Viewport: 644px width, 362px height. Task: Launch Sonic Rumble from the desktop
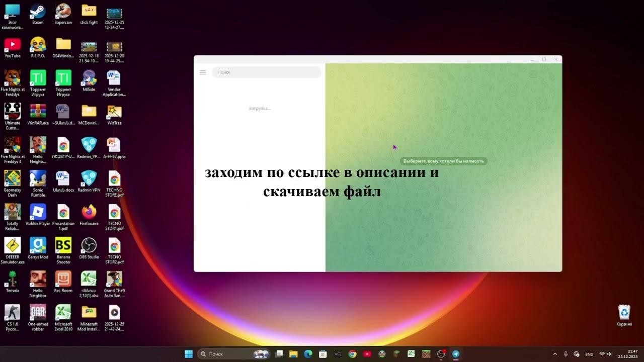(x=38, y=184)
